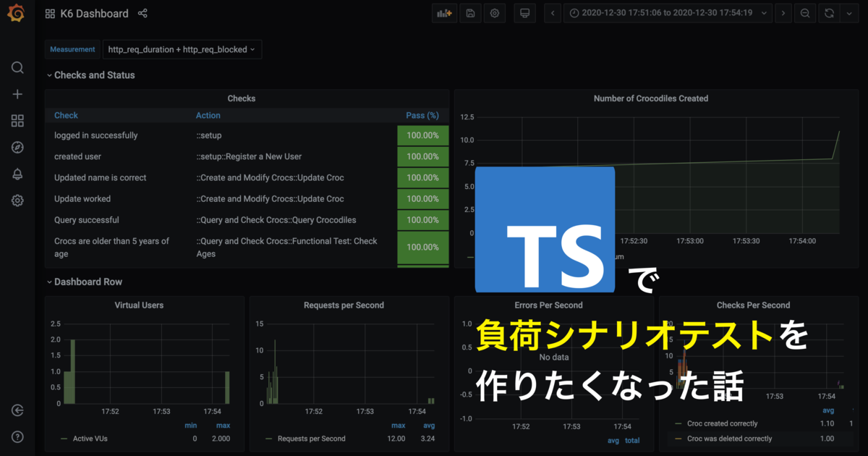The height and width of the screenshot is (456, 868).
Task: Open the Grafana home logo
Action: (x=17, y=13)
